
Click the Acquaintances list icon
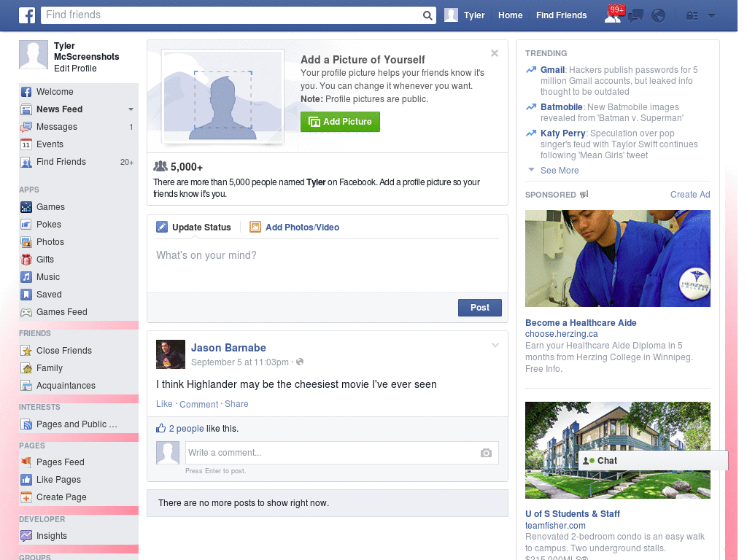click(26, 386)
